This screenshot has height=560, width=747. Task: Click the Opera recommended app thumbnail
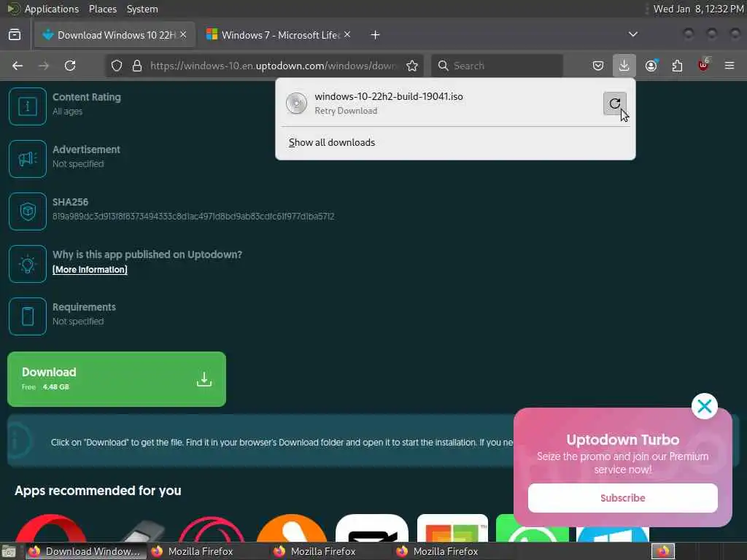(52, 528)
